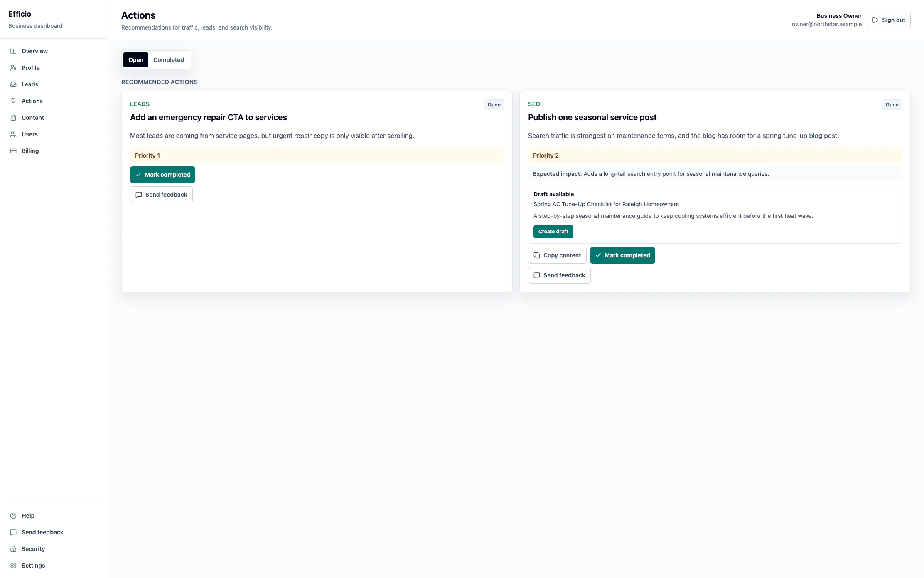This screenshot has width=924, height=578.
Task: Open Overview via its bar chart icon
Action: click(13, 51)
